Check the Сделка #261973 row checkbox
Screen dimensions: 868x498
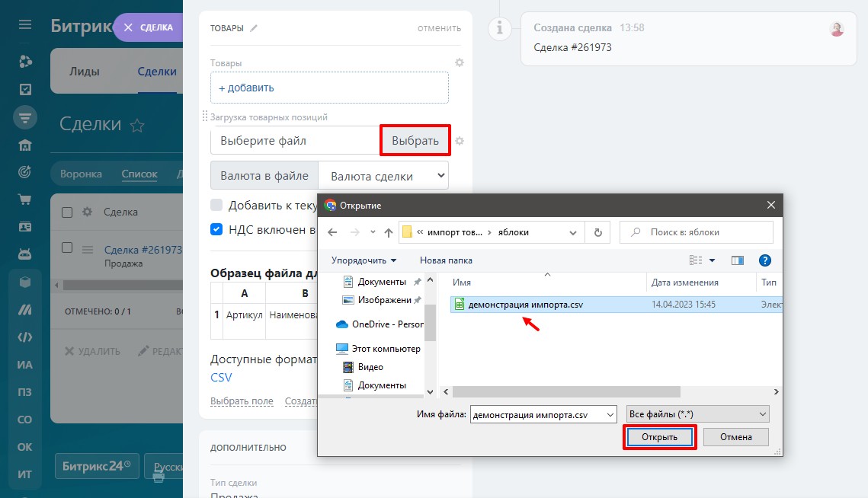tap(67, 247)
